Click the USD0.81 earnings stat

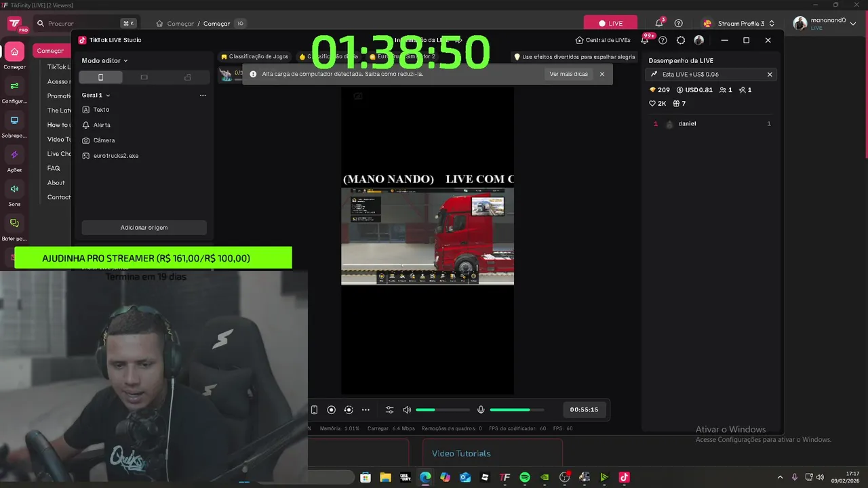695,90
